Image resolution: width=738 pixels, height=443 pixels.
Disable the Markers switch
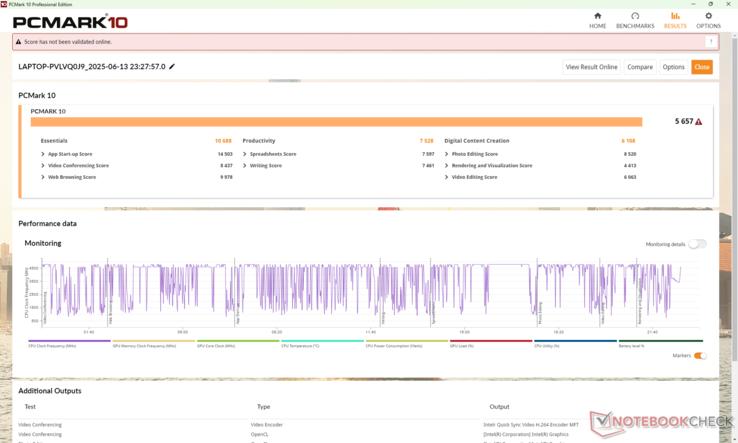(700, 355)
